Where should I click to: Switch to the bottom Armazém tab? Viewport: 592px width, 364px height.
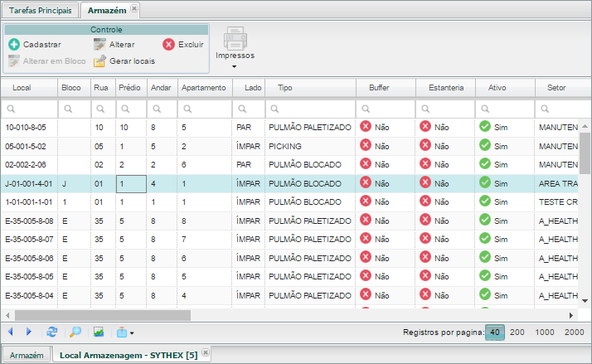point(27,356)
